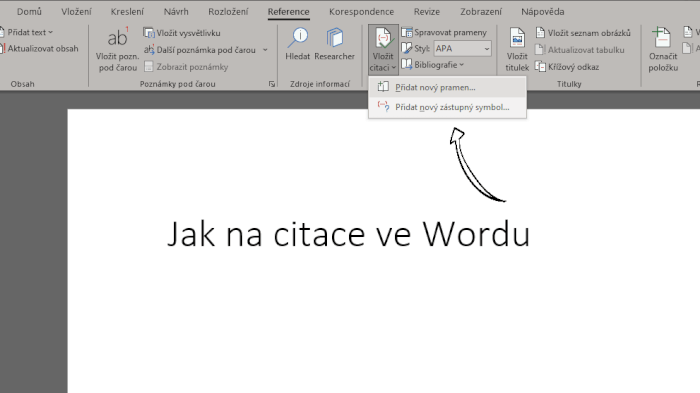
Task: Click the Vložit vysvětlivku icon
Action: 149,33
